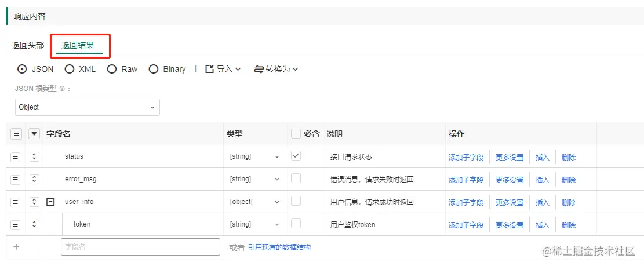This screenshot has height=266, width=644.
Task: Click 插入 for user_info row
Action: click(543, 202)
